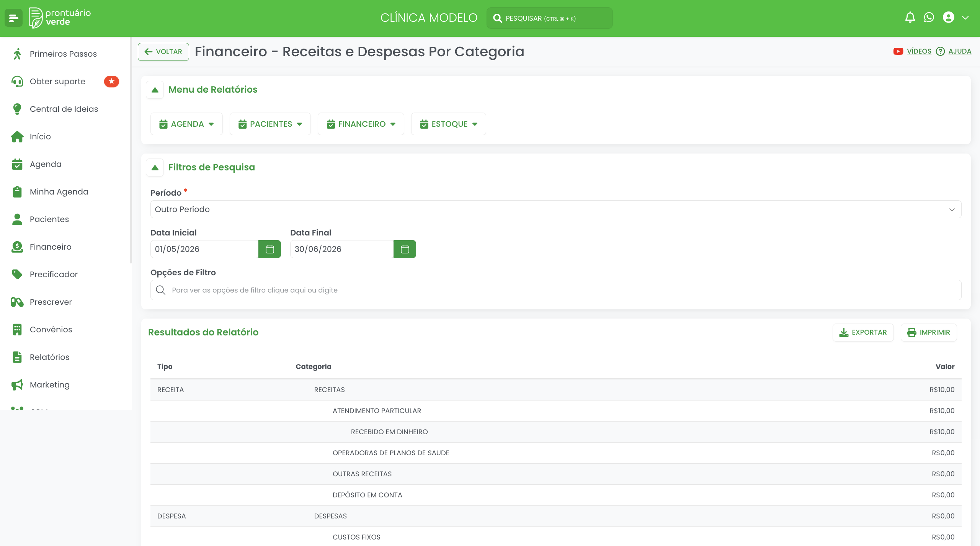Open the Ajuda help link
Screen dimensions: 980x546
[x=960, y=51]
